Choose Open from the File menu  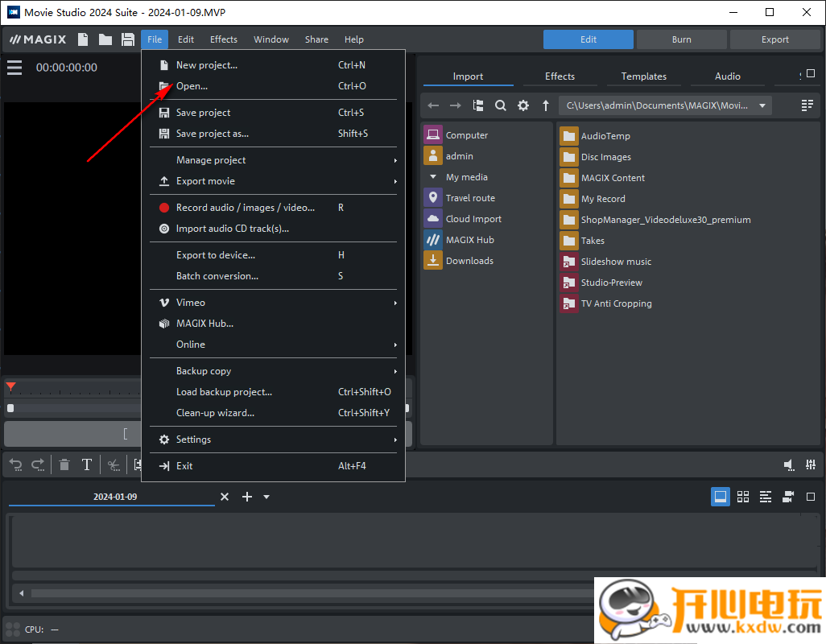274,86
